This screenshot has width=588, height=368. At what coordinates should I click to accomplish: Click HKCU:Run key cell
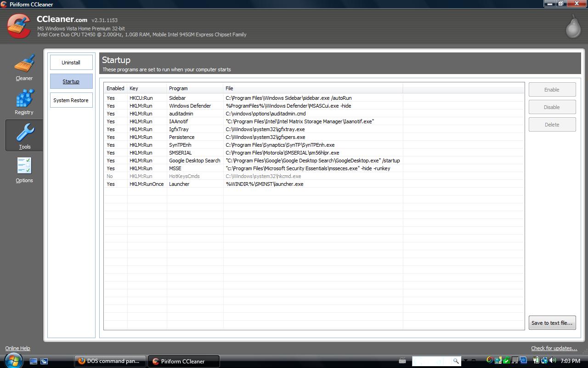point(141,98)
